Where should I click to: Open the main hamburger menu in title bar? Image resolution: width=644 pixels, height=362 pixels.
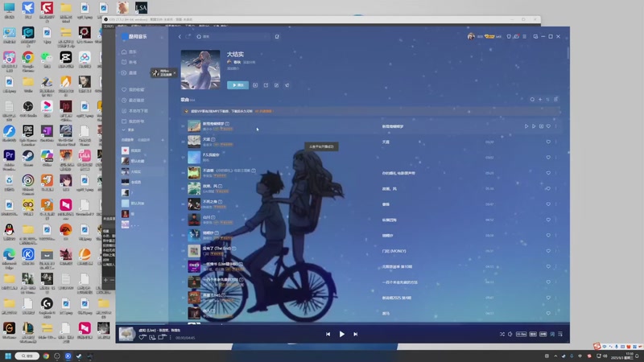click(525, 36)
